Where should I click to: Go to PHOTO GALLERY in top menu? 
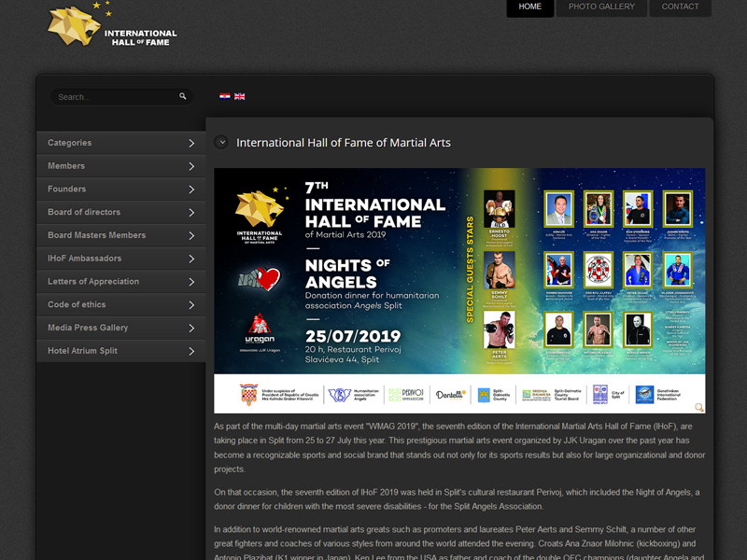pos(601,7)
